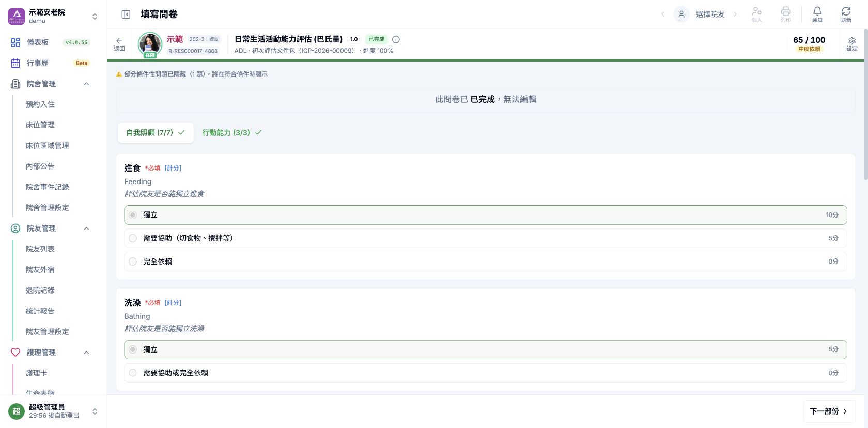Click the 行事曆 calendar icon
868x428 pixels.
[x=16, y=63]
